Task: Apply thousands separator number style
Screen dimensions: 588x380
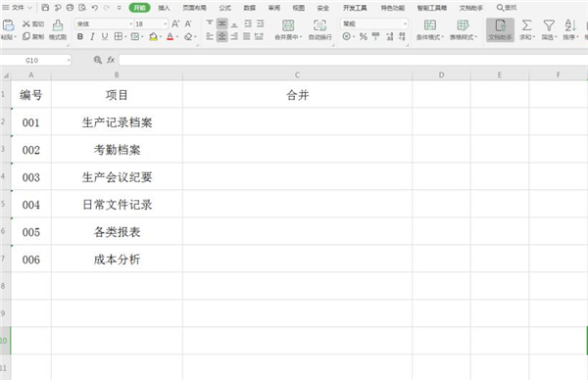Action: [375, 36]
